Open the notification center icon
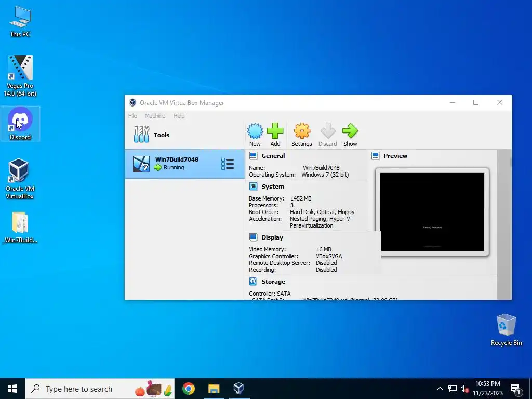Image resolution: width=532 pixels, height=399 pixels. tap(515, 389)
